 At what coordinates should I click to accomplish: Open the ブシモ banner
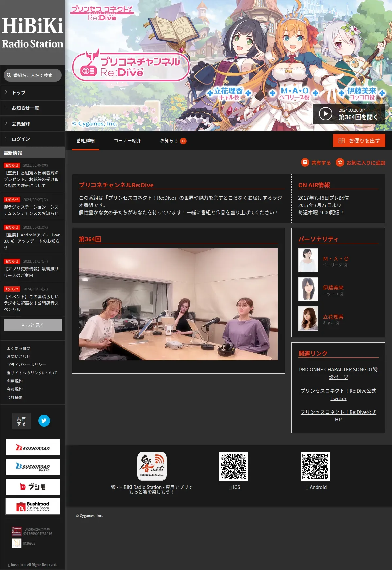(x=33, y=486)
